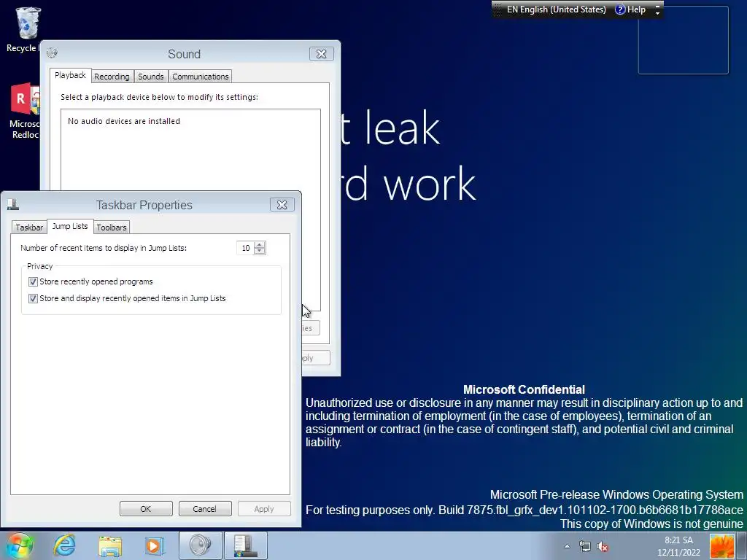Image resolution: width=747 pixels, height=560 pixels.
Task: Click OK in Taskbar Properties
Action: (146, 508)
